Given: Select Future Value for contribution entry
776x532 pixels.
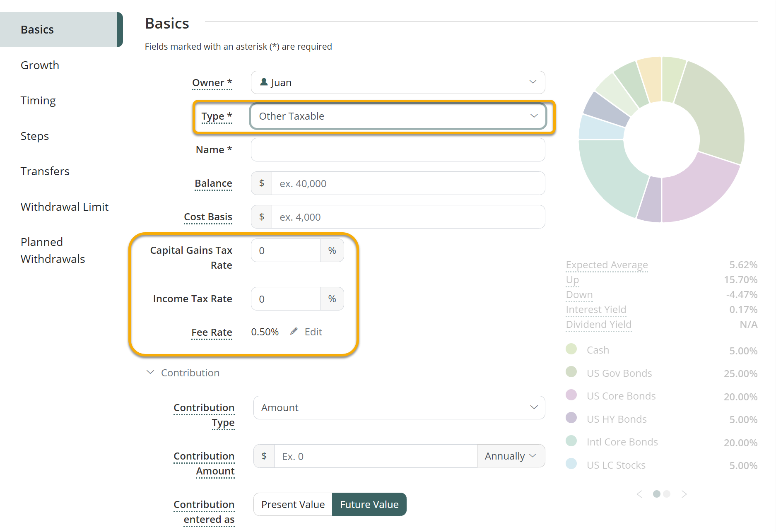Looking at the screenshot, I should (369, 504).
